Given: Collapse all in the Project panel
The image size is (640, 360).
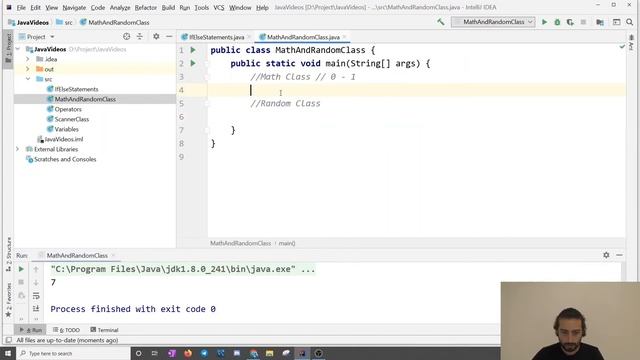Looking at the screenshot, I should coord(140,37).
